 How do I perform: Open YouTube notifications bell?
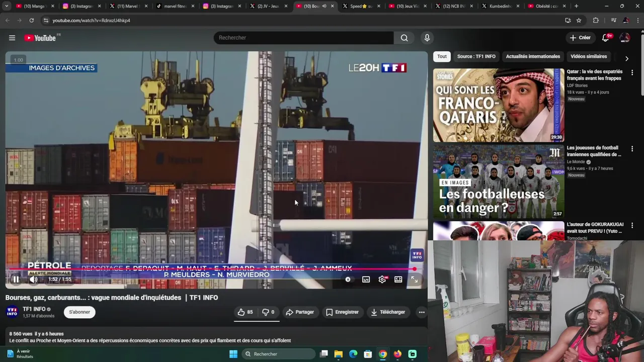(606, 38)
